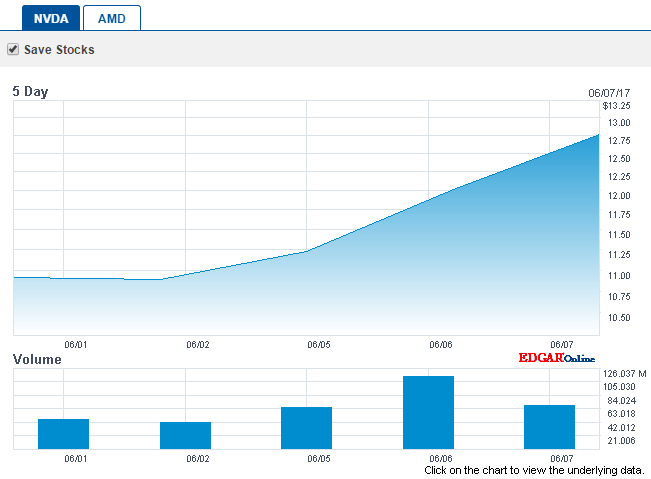The width and height of the screenshot is (651, 479).
Task: Click the 'Click on the chart' hint text
Action: (x=535, y=470)
